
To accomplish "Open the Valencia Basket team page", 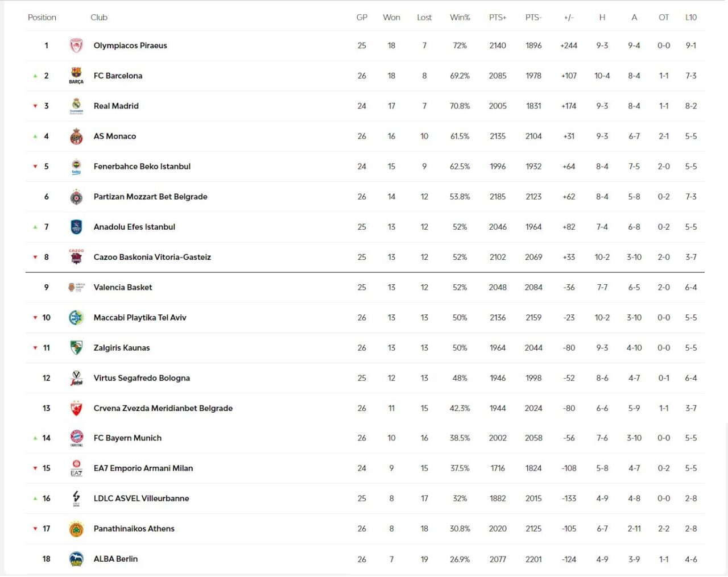I will (x=123, y=288).
